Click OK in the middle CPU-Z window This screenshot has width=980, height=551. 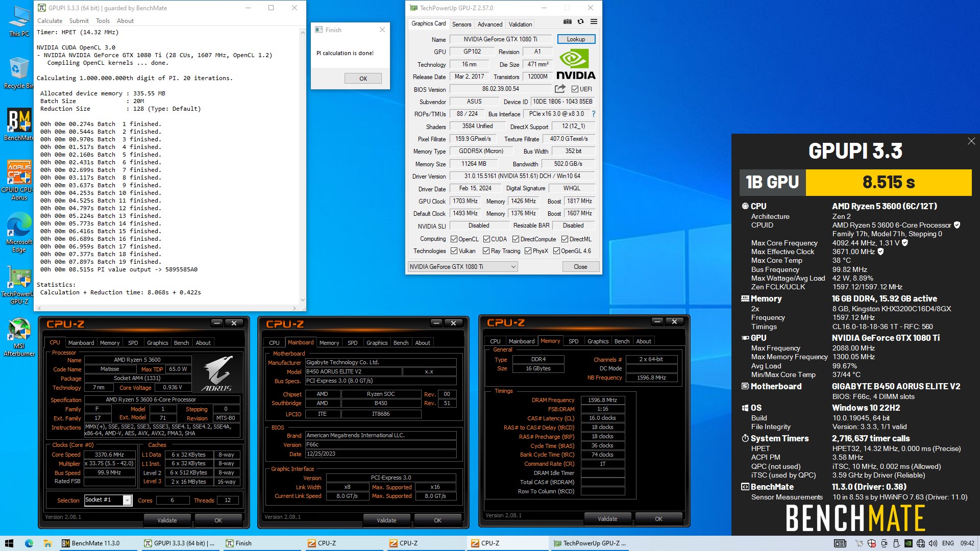pyautogui.click(x=437, y=520)
